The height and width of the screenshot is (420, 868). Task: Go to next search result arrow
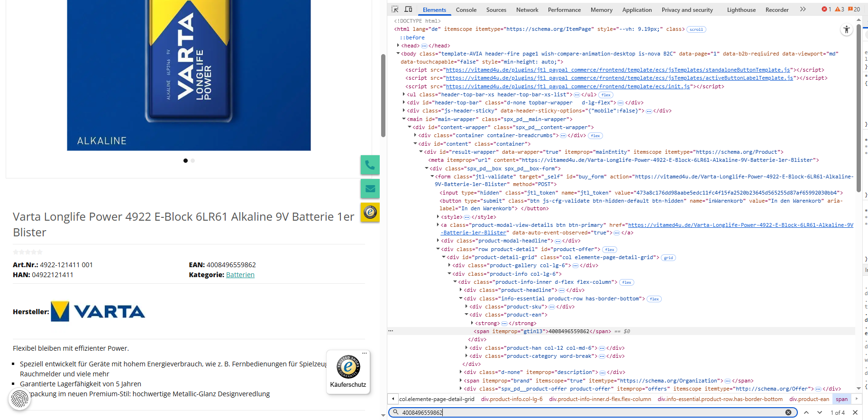820,412
